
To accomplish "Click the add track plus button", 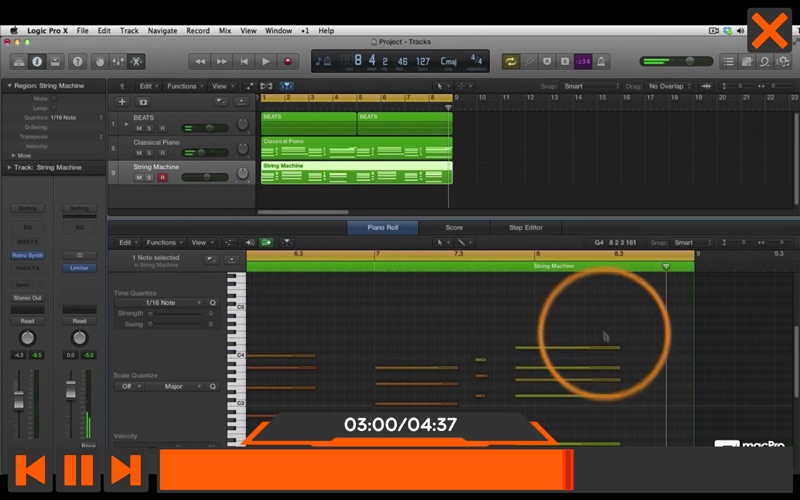I will (122, 102).
